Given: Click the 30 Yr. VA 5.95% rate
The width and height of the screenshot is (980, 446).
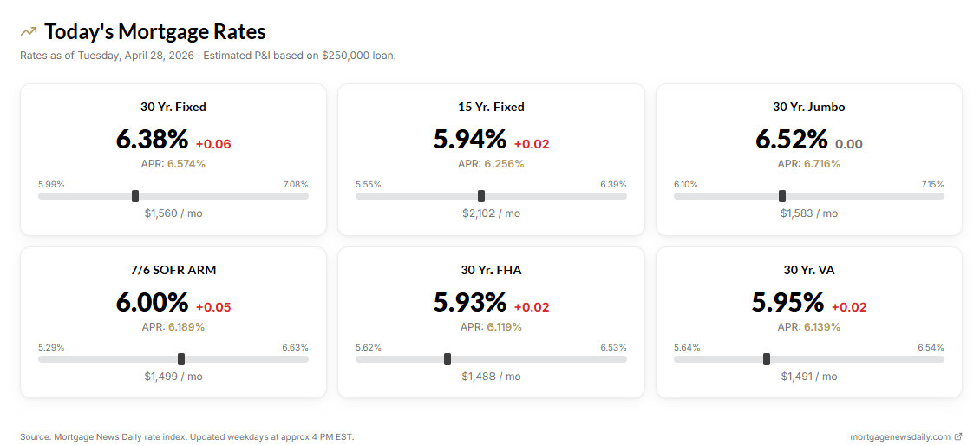Looking at the screenshot, I should [x=787, y=302].
